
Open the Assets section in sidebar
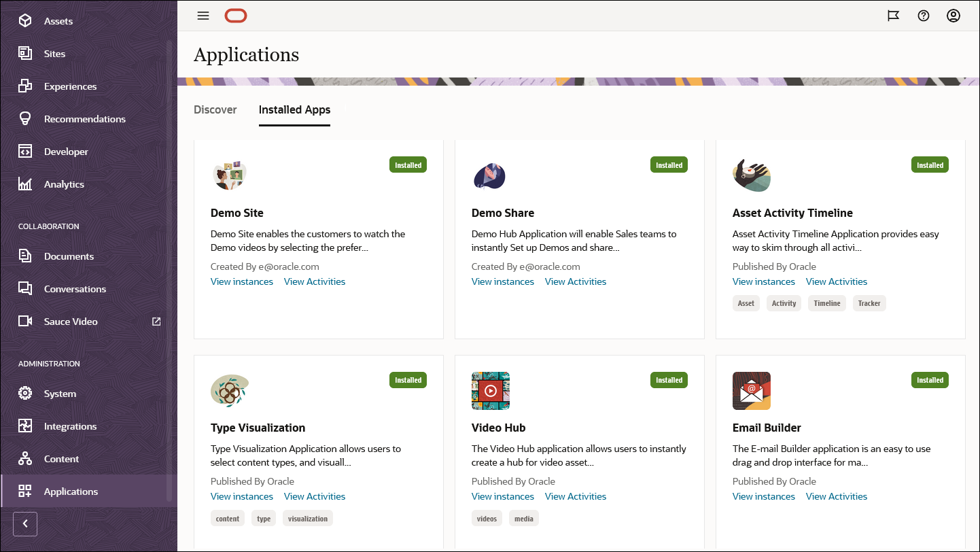tap(58, 20)
